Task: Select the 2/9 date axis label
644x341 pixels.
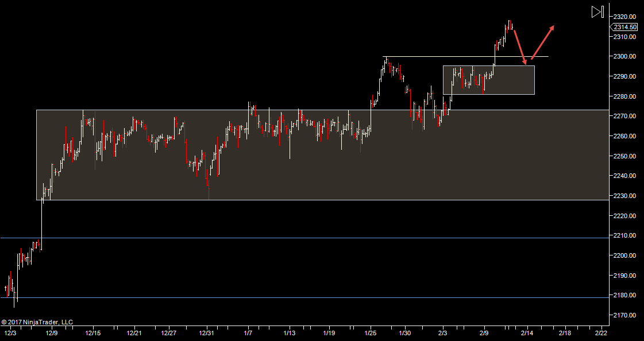Action: [x=484, y=333]
